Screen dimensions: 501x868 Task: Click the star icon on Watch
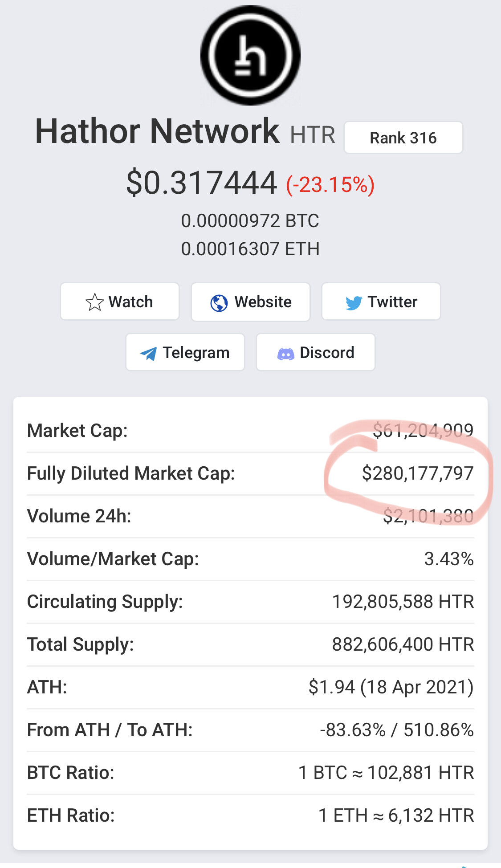pos(94,302)
